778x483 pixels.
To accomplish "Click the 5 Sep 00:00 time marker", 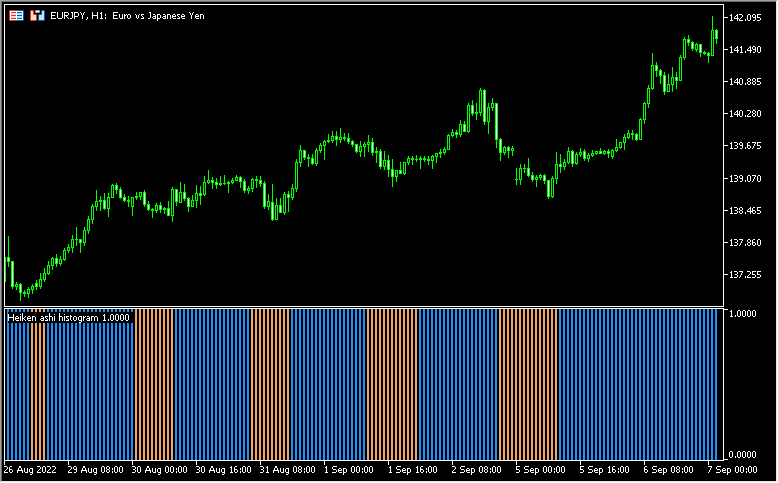I will coord(540,469).
